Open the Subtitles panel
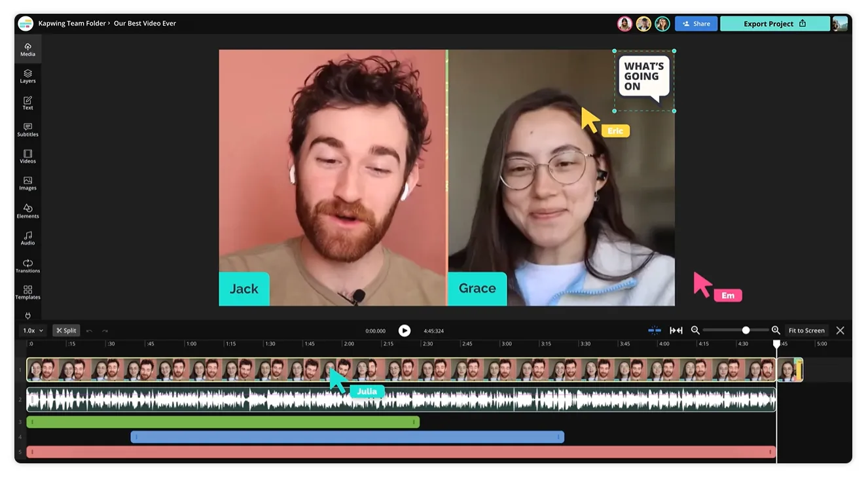 (27, 130)
